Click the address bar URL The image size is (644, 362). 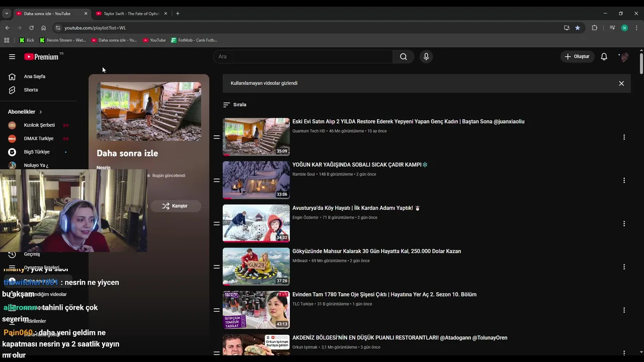pos(95,28)
